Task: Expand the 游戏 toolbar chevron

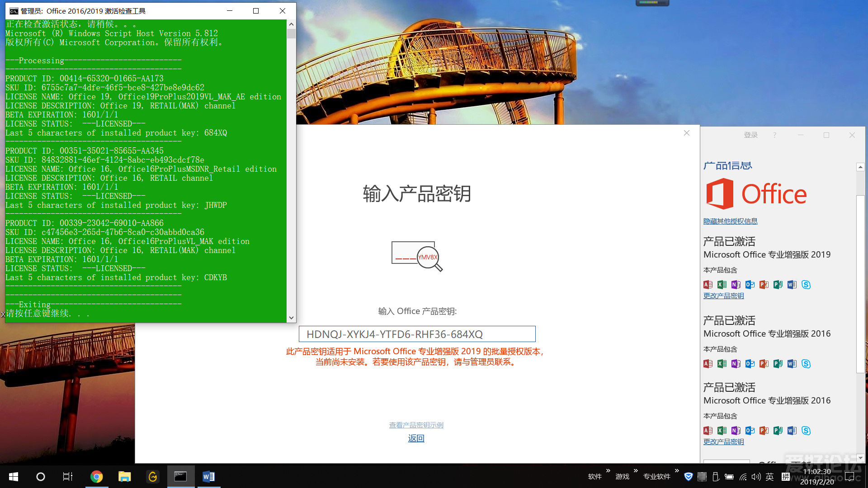Action: click(x=635, y=471)
